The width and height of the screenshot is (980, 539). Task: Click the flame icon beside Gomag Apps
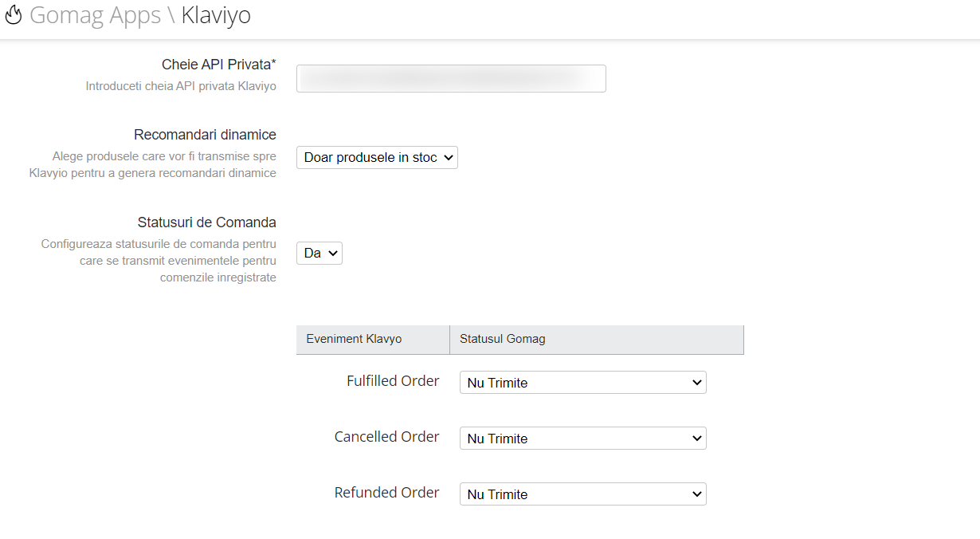coord(14,15)
